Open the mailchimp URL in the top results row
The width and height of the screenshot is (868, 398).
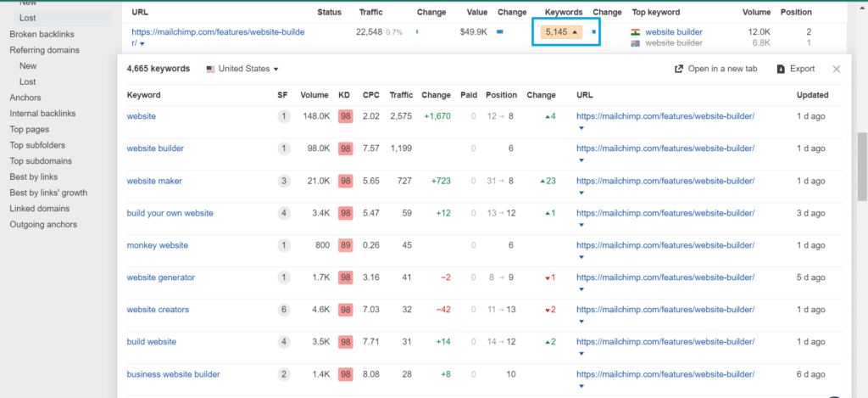(x=218, y=37)
